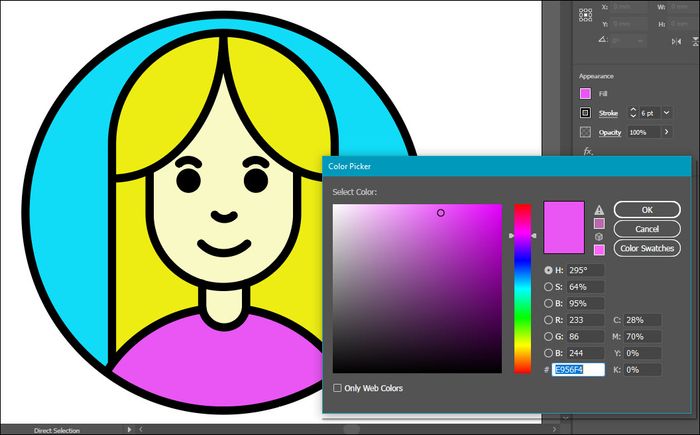Click Cancel in the Color Picker
700x435 pixels.
[647, 229]
